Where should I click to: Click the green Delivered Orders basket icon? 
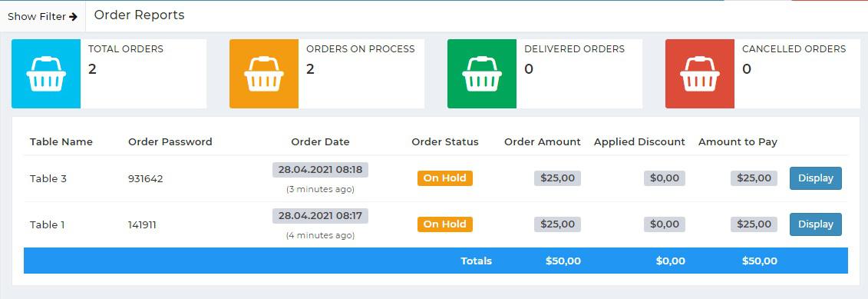482,74
